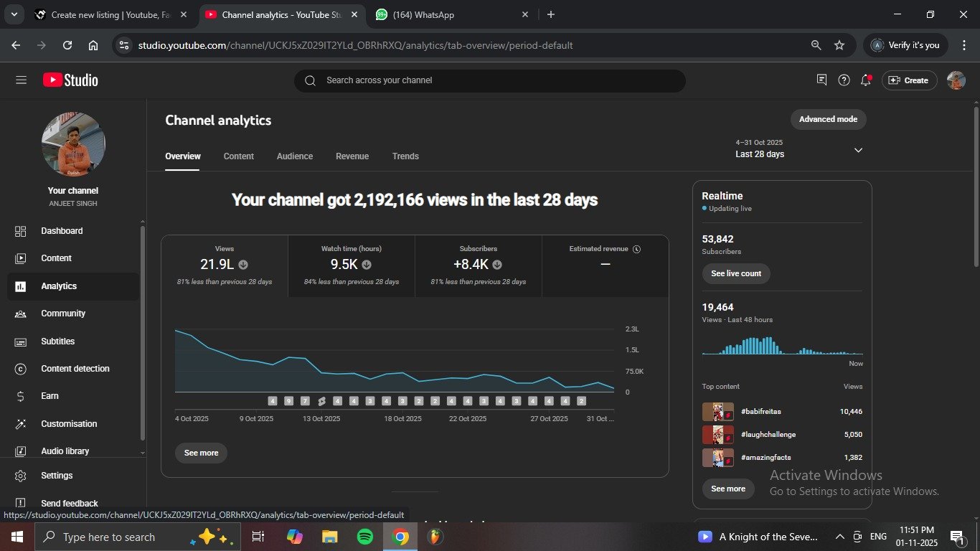Open the #babifreitas top content thumbnail
This screenshot has height=551, width=980.
pyautogui.click(x=717, y=412)
